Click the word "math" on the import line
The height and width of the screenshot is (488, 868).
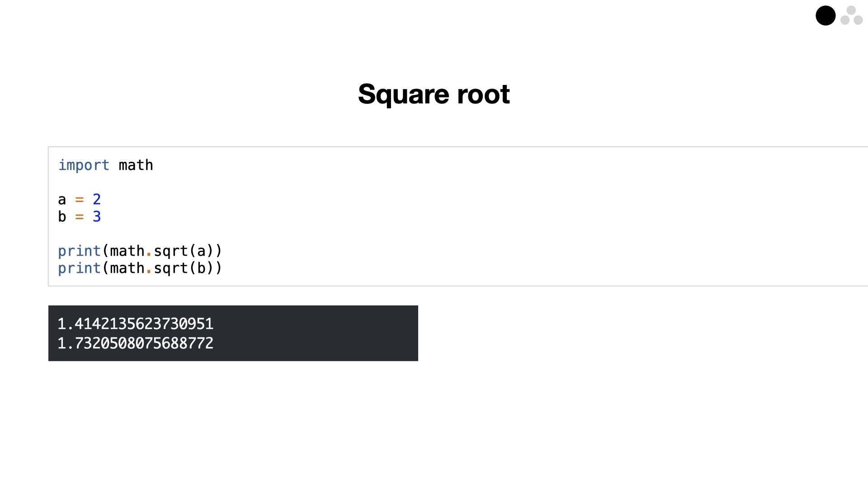136,165
